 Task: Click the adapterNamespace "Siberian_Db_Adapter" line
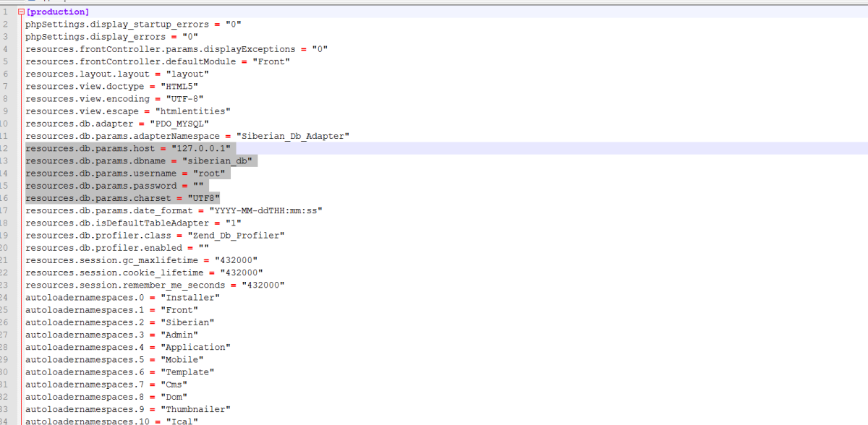click(188, 136)
